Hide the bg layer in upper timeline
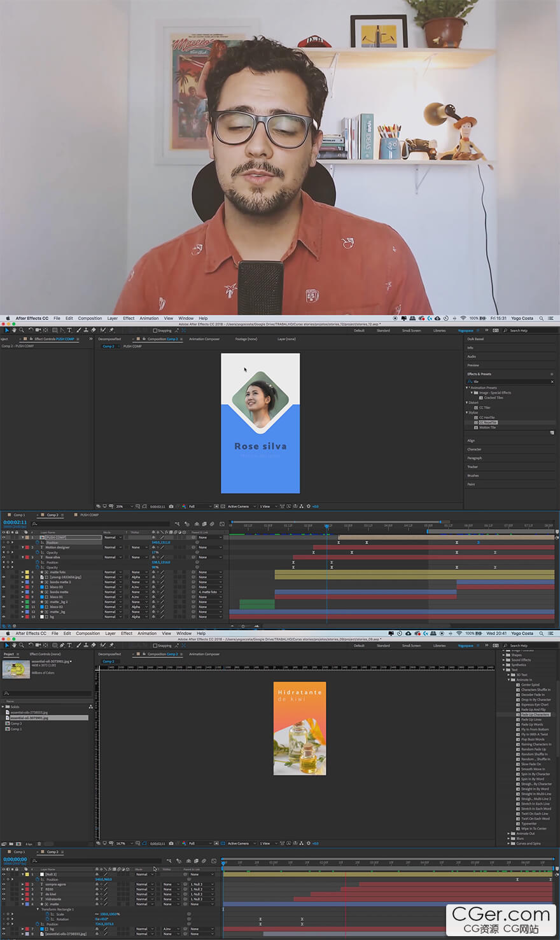Image resolution: width=560 pixels, height=940 pixels. 3,617
